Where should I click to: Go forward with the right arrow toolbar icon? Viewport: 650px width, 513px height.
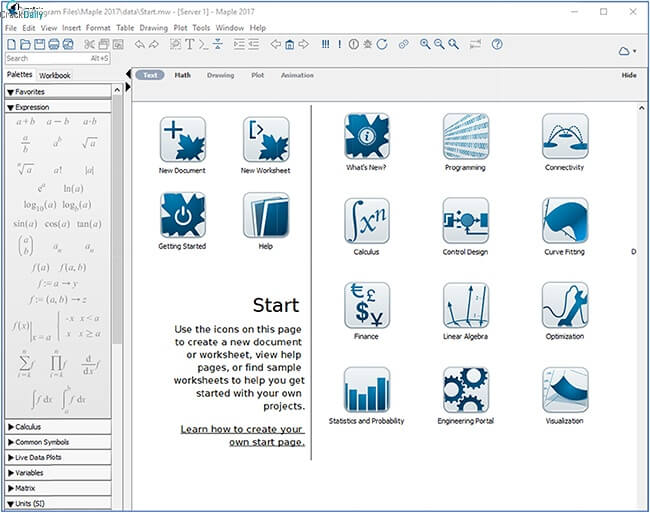(304, 44)
